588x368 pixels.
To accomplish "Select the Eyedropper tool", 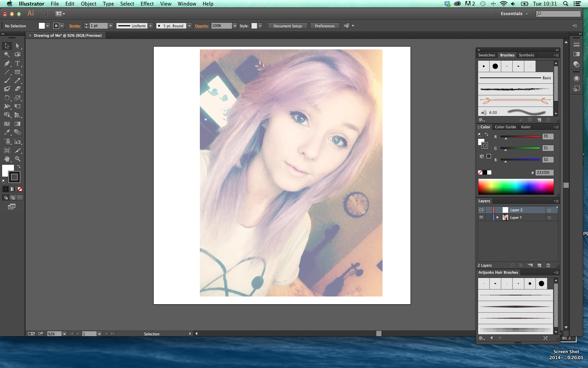I will [7, 132].
